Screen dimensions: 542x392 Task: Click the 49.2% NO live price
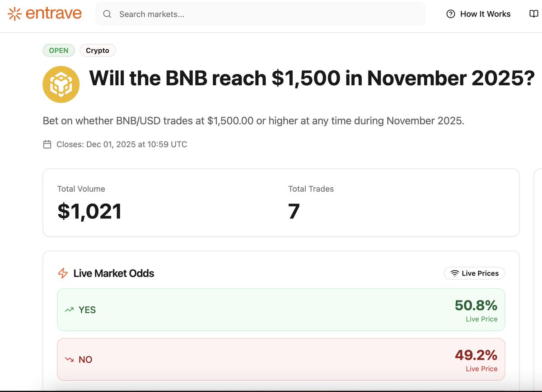click(x=476, y=355)
